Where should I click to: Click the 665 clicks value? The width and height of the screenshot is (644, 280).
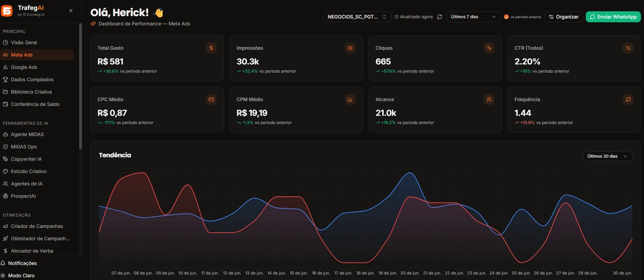point(383,61)
